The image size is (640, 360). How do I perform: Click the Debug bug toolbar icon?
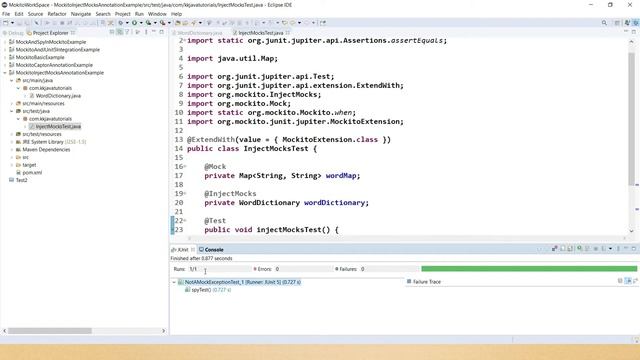[x=120, y=23]
